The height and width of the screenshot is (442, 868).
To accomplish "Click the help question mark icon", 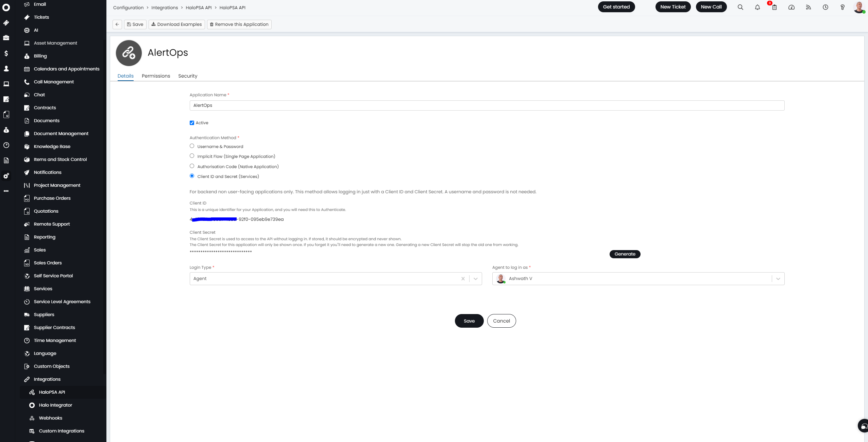I will (842, 7).
